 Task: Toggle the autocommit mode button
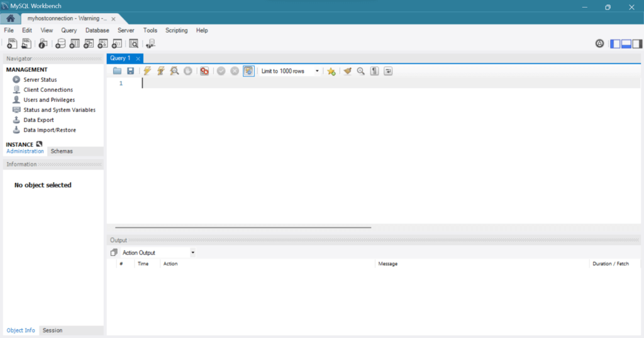(x=248, y=71)
